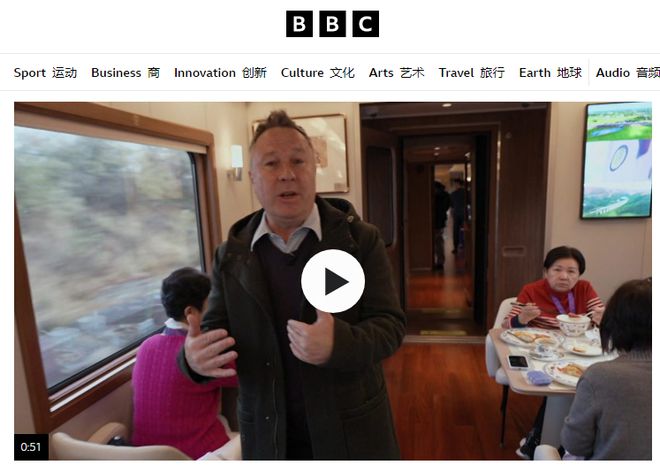Open the Business section
This screenshot has height=465, width=660.
(125, 73)
